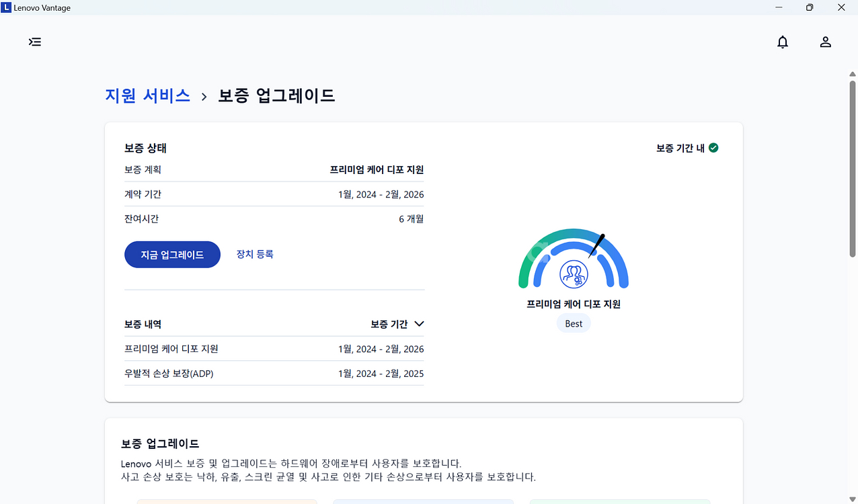Click the scrollbar up arrow
The height and width of the screenshot is (504, 858).
point(853,74)
